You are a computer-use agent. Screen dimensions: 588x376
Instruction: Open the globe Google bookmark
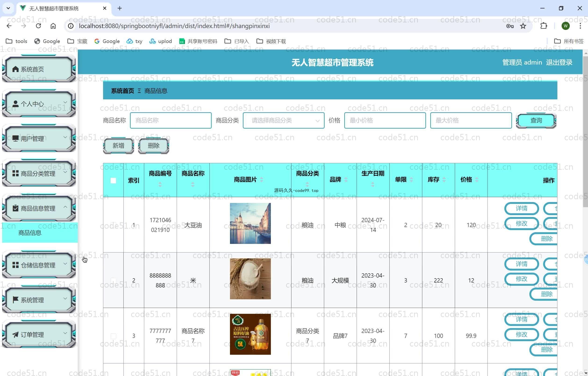point(47,41)
